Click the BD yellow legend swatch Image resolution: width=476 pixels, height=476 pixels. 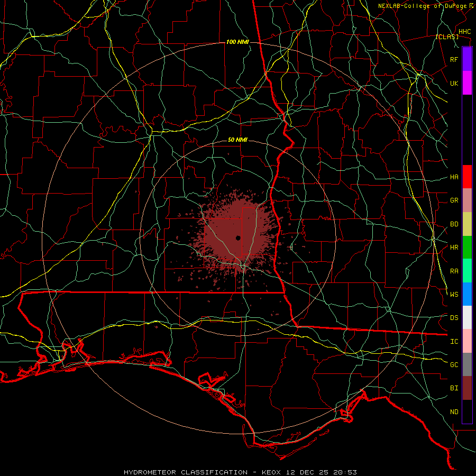pyautogui.click(x=467, y=224)
